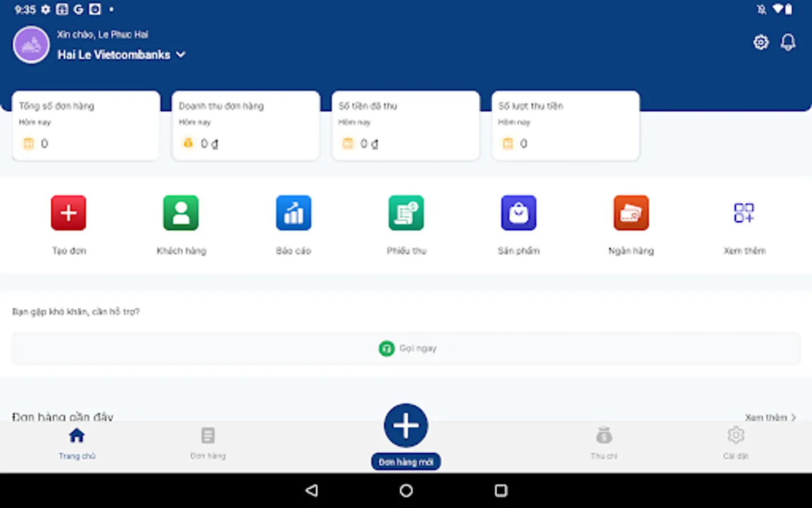Tap the new order plus button in bottom bar
Image resolution: width=812 pixels, height=508 pixels.
405,425
